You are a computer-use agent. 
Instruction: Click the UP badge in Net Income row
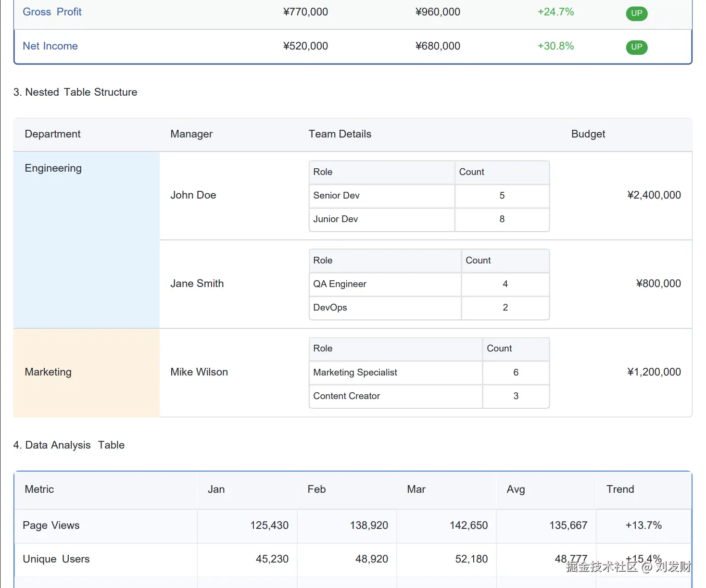pyautogui.click(x=636, y=47)
